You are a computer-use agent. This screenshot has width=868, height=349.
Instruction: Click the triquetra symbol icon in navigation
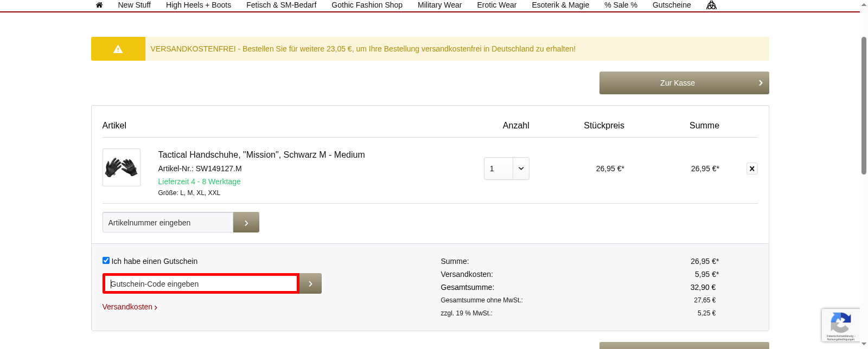711,5
